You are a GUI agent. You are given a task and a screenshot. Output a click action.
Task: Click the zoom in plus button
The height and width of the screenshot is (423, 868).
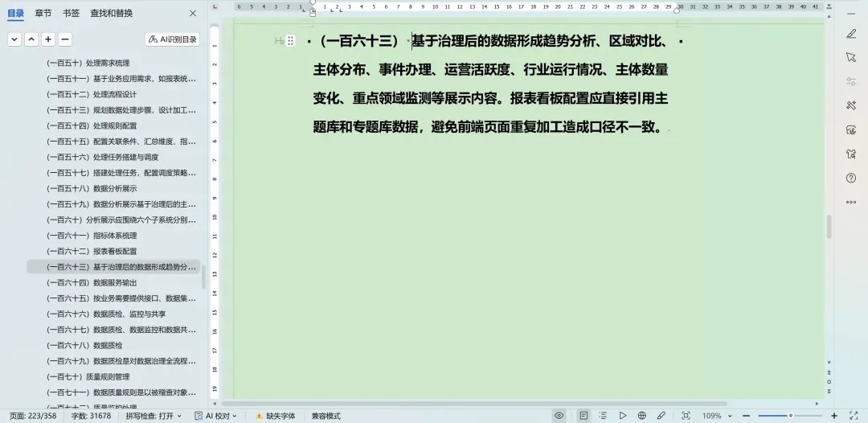click(834, 416)
